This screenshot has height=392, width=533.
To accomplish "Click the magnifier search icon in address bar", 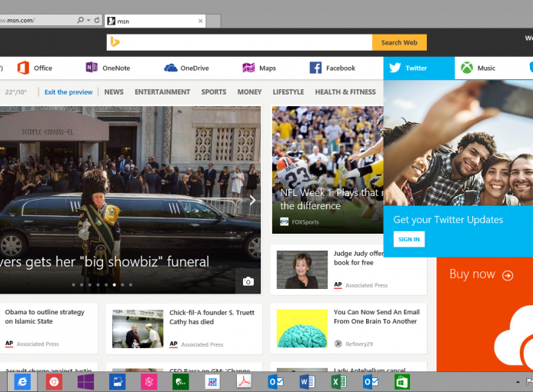I will pos(81,20).
